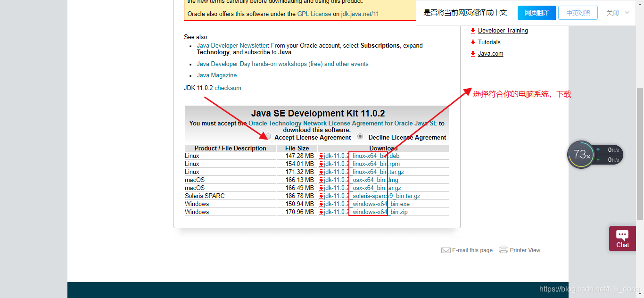Open Tutorials sidebar link
Image resolution: width=644 pixels, height=298 pixels.
[489, 42]
